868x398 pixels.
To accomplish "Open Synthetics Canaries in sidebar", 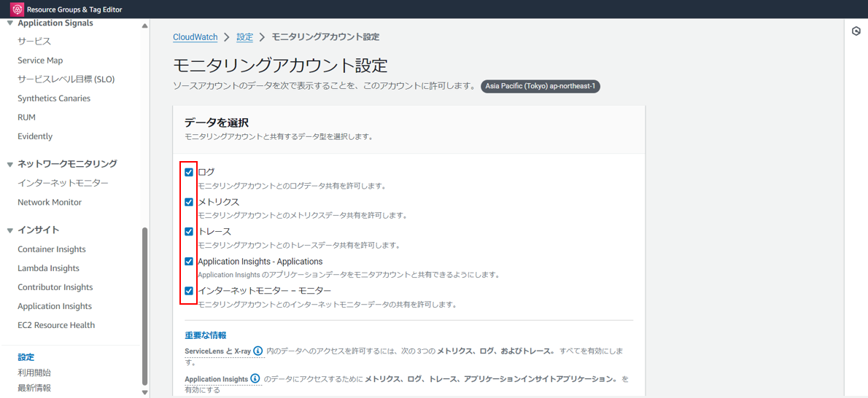I will pyautogui.click(x=54, y=98).
